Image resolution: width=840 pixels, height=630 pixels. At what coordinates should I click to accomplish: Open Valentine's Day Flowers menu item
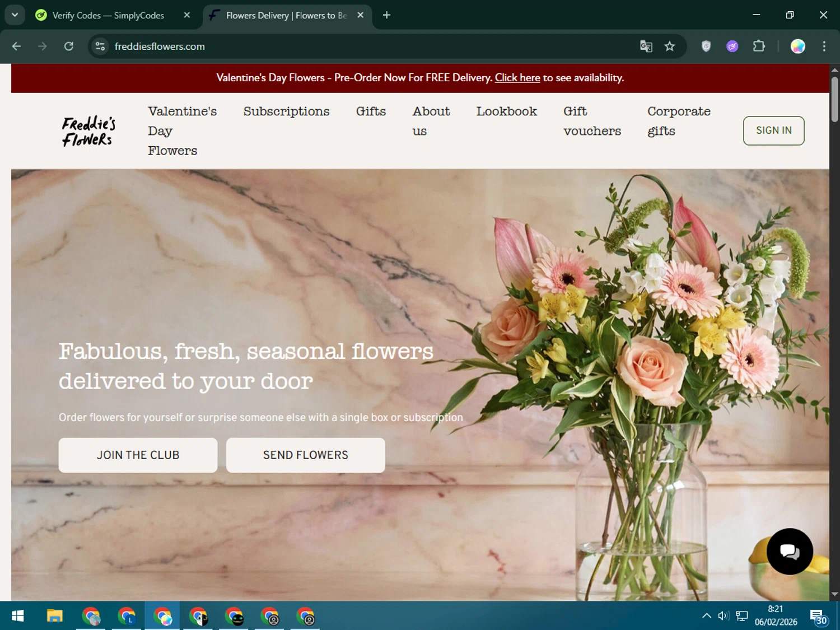click(x=182, y=131)
